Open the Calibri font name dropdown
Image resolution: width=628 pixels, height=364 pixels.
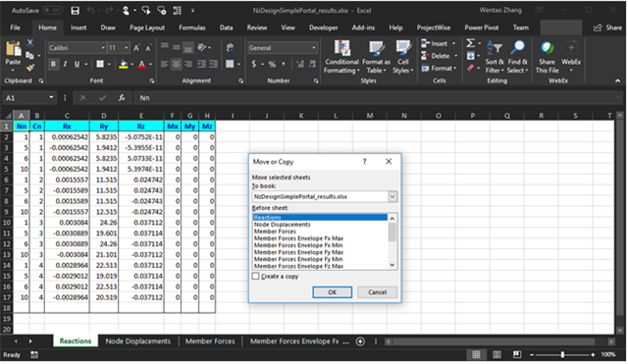coord(103,48)
